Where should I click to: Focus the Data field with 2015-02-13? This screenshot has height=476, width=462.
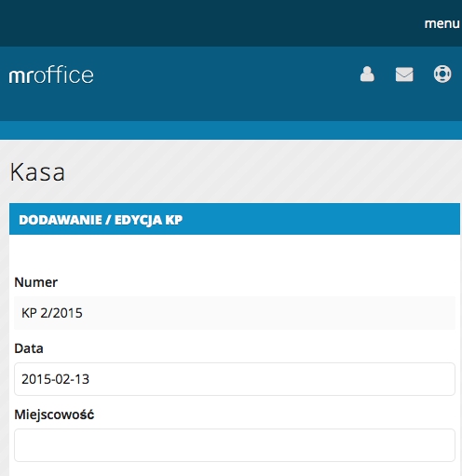click(235, 379)
